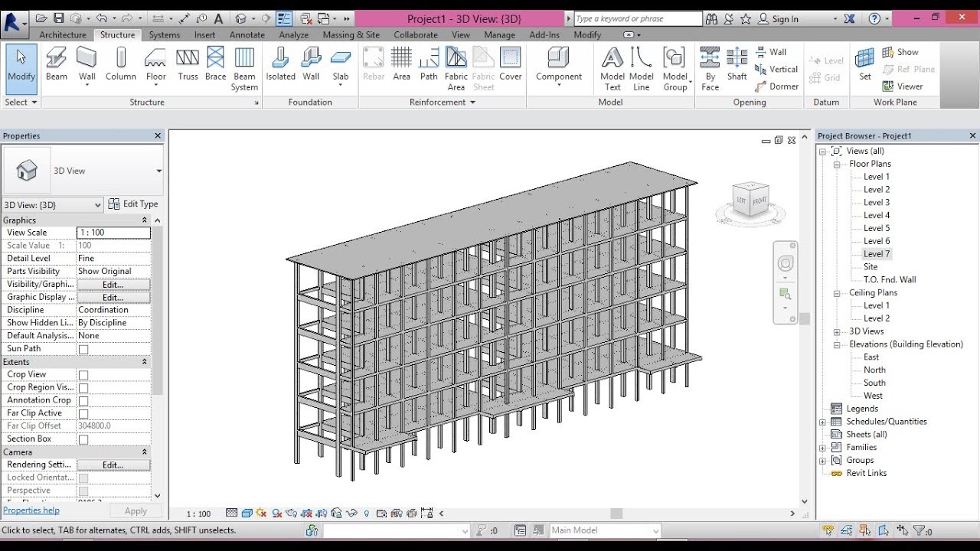
Task: Switch to the Architecture ribbon tab
Action: (63, 34)
